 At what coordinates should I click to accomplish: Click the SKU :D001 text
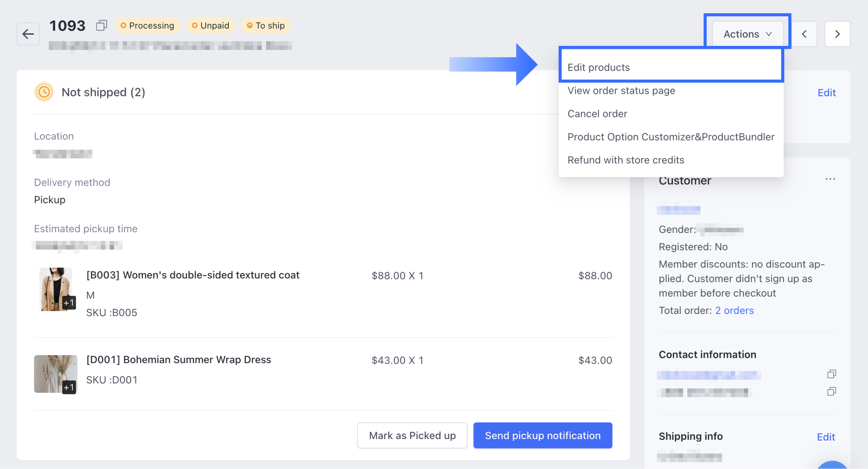112,380
